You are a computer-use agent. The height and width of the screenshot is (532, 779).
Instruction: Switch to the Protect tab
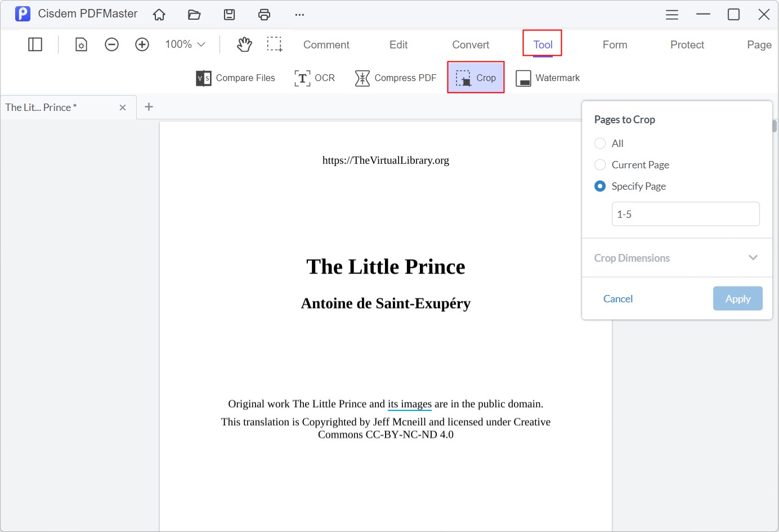687,44
